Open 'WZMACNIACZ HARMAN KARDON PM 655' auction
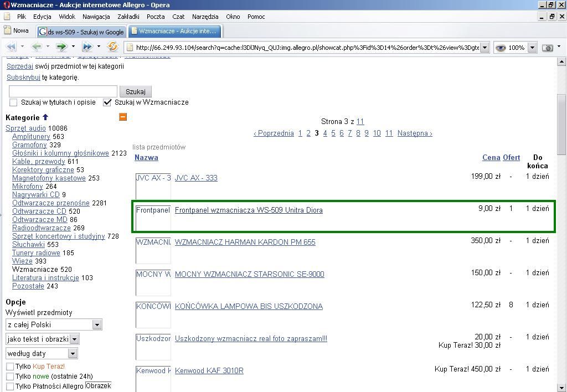Screen dimensions: 567x392 pos(245,242)
